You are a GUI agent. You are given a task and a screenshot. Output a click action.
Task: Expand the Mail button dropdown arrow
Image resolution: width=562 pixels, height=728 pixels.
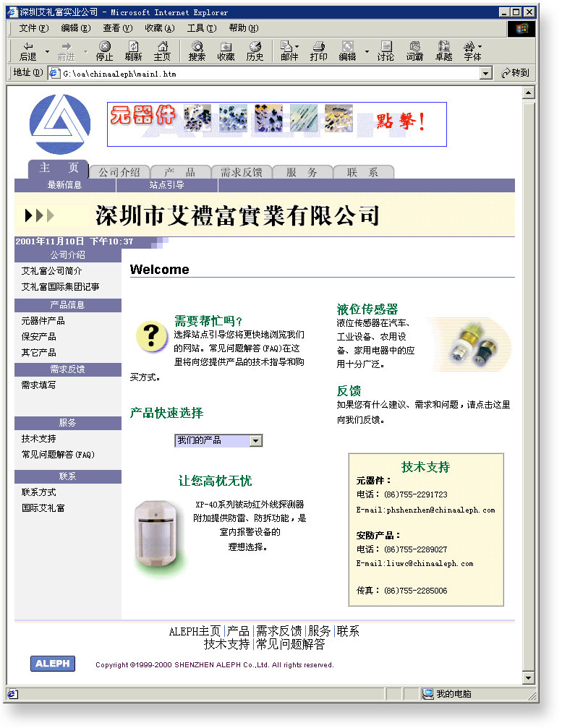[x=297, y=46]
